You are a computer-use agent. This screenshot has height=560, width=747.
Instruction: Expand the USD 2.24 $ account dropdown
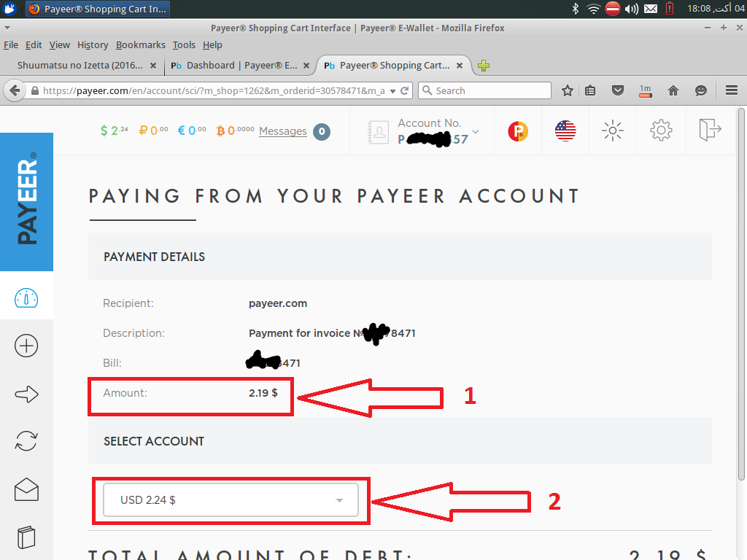tap(231, 500)
